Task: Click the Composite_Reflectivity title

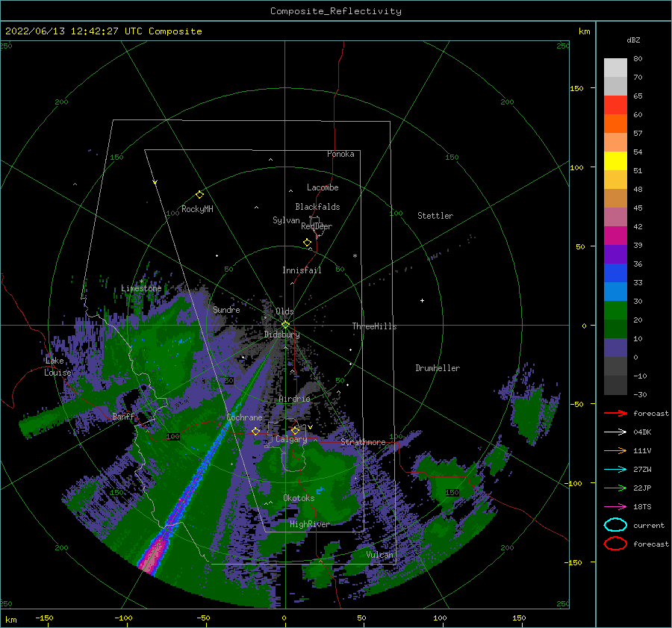Action: (335, 11)
